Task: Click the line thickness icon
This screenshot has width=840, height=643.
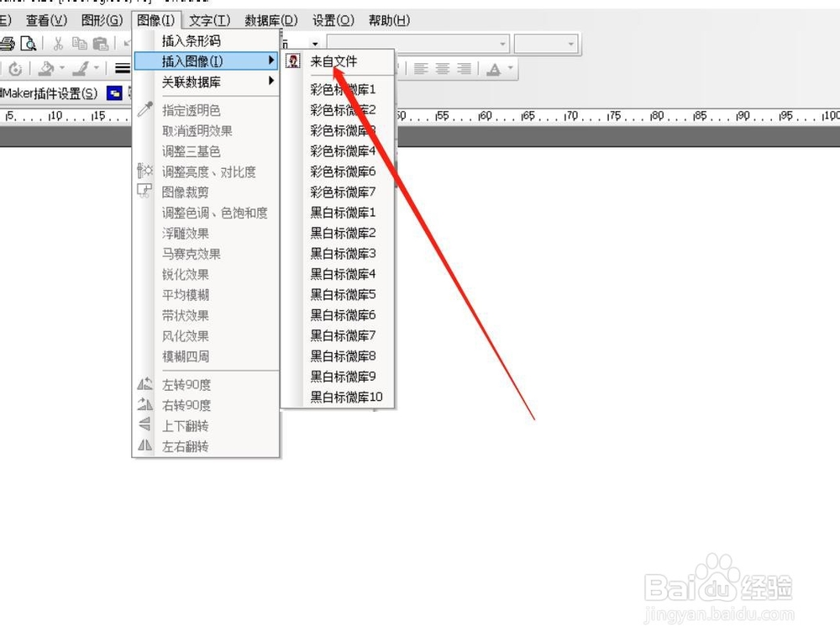Action: tap(121, 68)
